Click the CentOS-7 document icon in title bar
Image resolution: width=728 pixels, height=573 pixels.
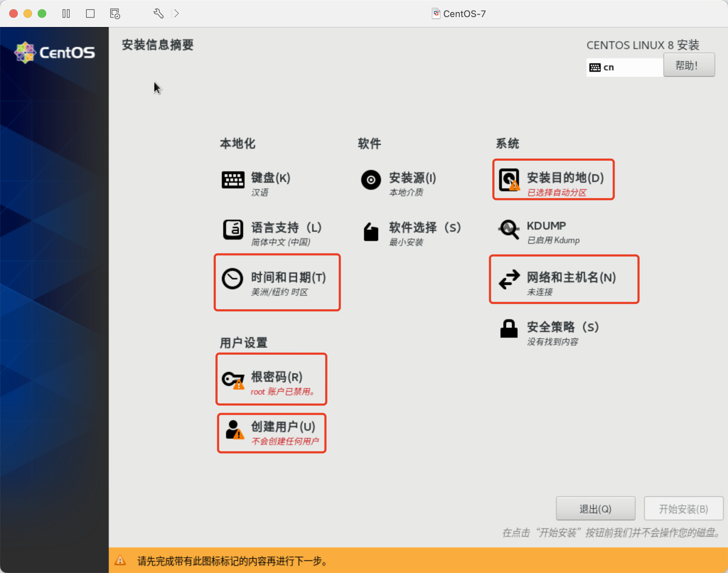(436, 14)
